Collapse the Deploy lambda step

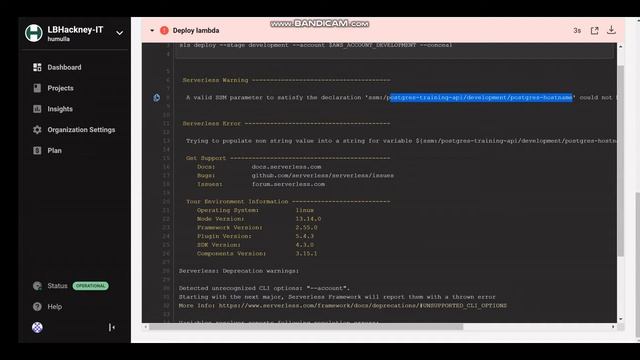click(152, 31)
